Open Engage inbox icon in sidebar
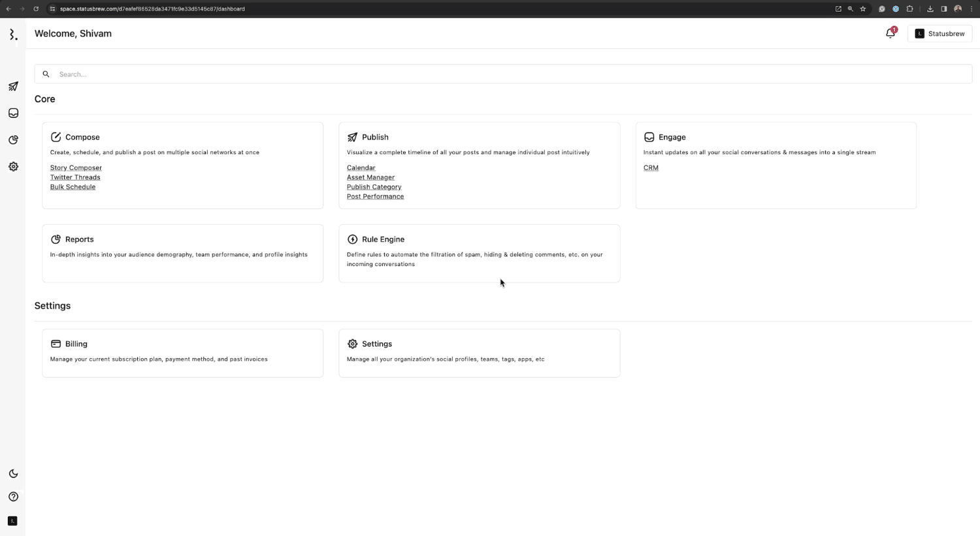 pyautogui.click(x=13, y=113)
